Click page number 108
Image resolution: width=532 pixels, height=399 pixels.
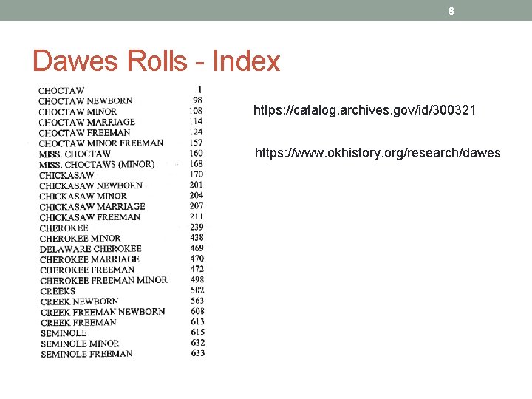tap(196, 111)
